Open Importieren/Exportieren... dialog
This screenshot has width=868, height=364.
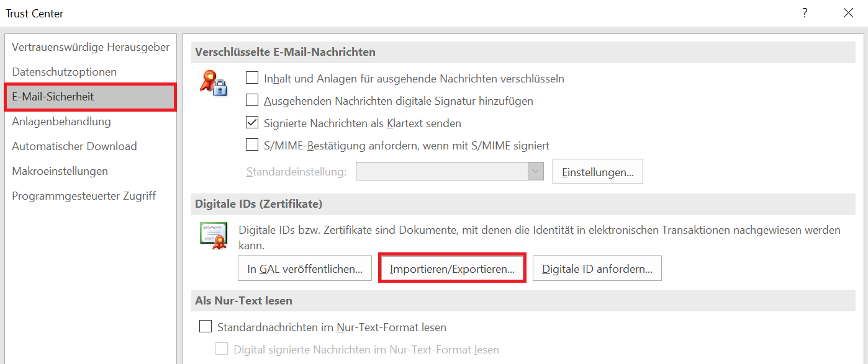point(452,269)
